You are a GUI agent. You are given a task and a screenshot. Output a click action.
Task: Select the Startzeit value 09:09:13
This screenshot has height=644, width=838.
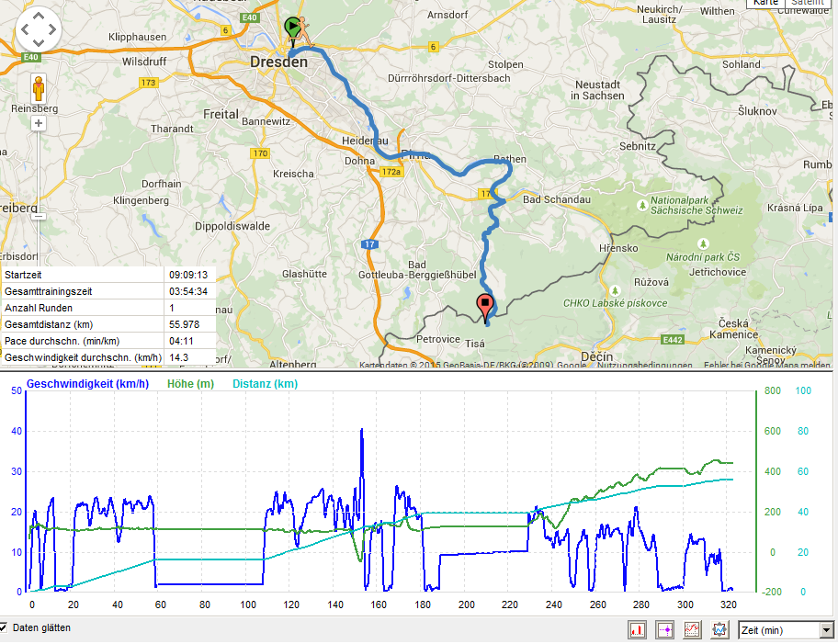coord(188,275)
